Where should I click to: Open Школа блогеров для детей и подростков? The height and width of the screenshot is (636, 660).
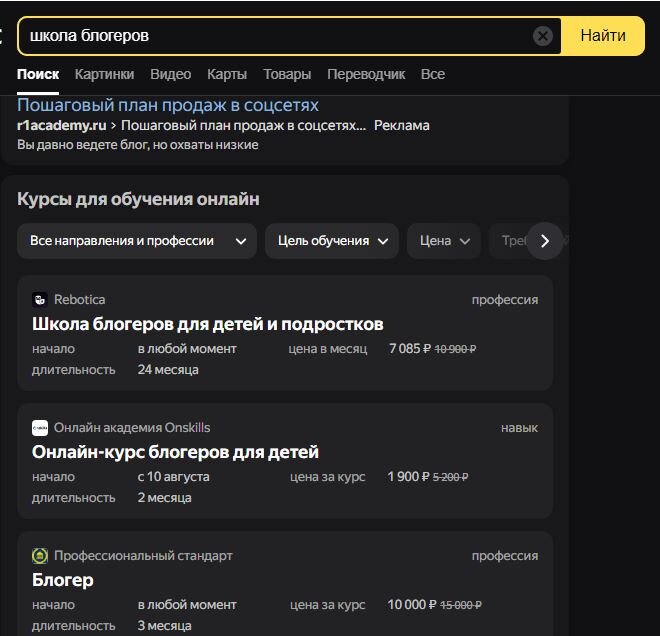click(208, 324)
